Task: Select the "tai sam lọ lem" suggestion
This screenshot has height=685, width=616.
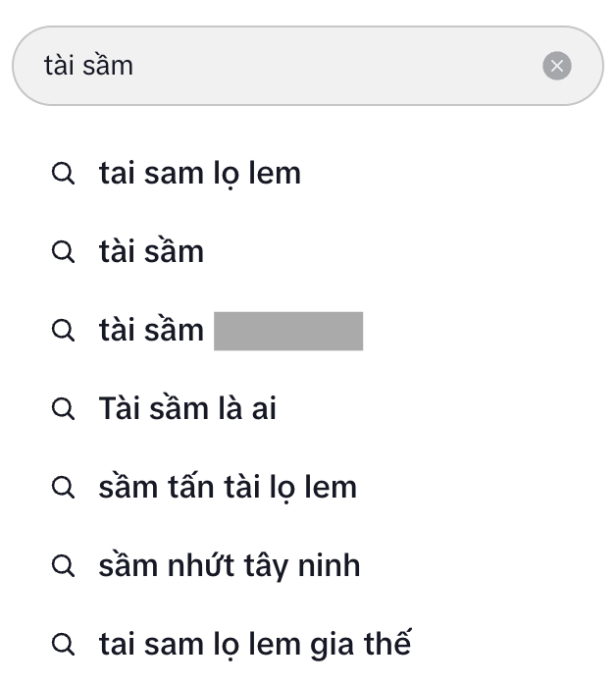Action: tap(200, 174)
